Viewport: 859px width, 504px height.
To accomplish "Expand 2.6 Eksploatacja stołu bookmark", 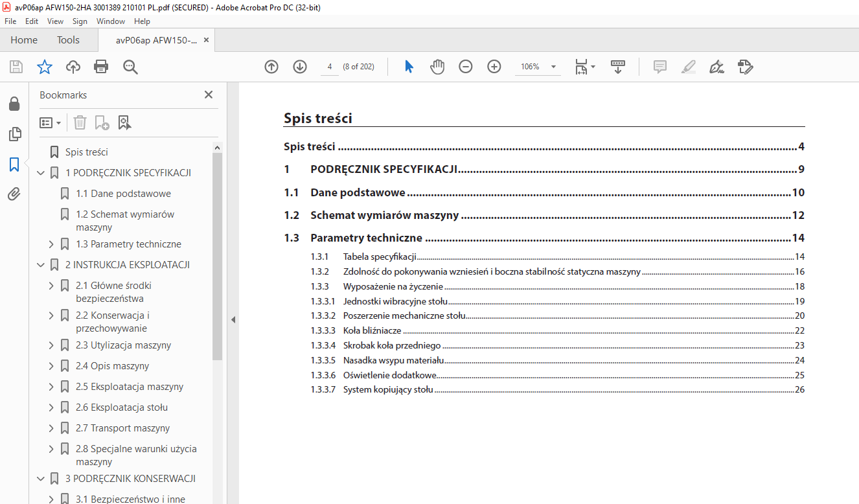I will (x=52, y=407).
